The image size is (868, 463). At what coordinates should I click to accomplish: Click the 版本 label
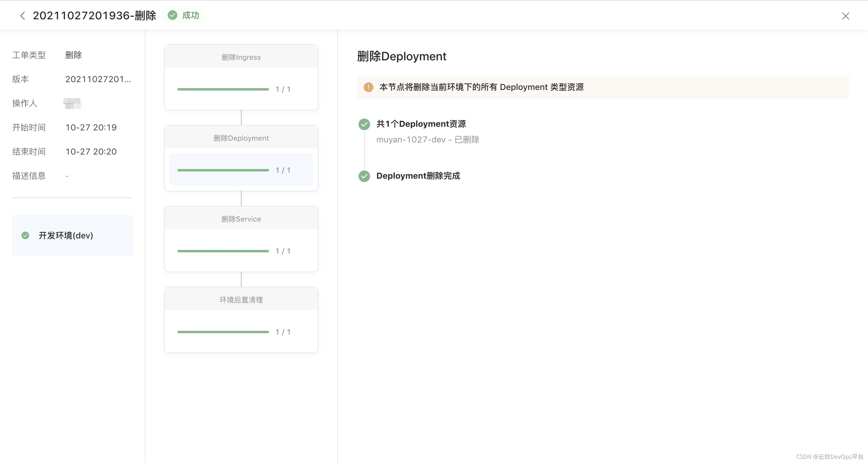[21, 79]
